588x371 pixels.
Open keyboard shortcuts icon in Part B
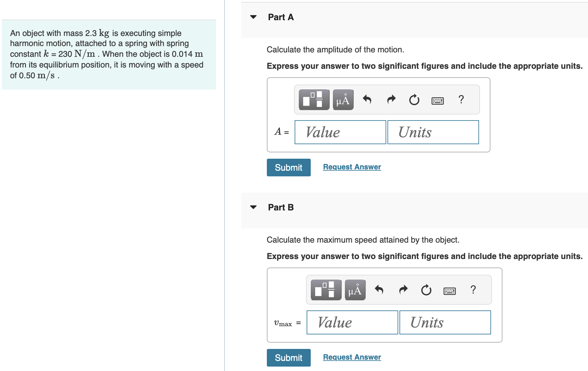point(450,291)
